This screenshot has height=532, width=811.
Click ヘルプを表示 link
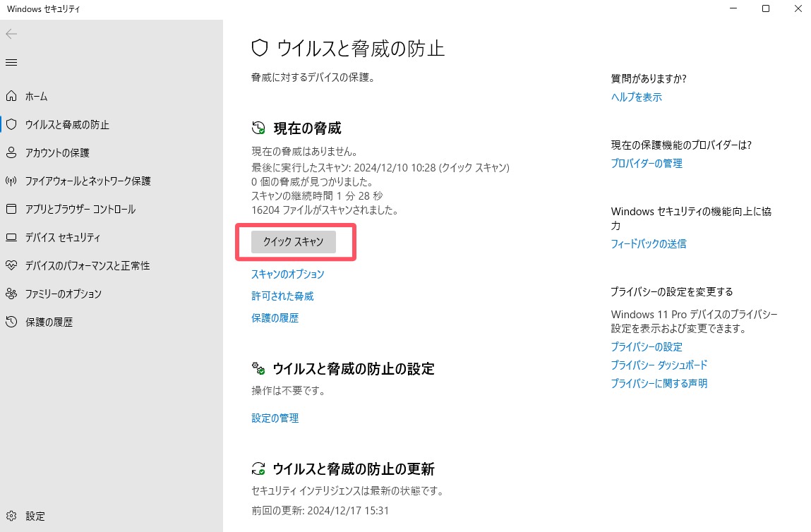pyautogui.click(x=637, y=97)
